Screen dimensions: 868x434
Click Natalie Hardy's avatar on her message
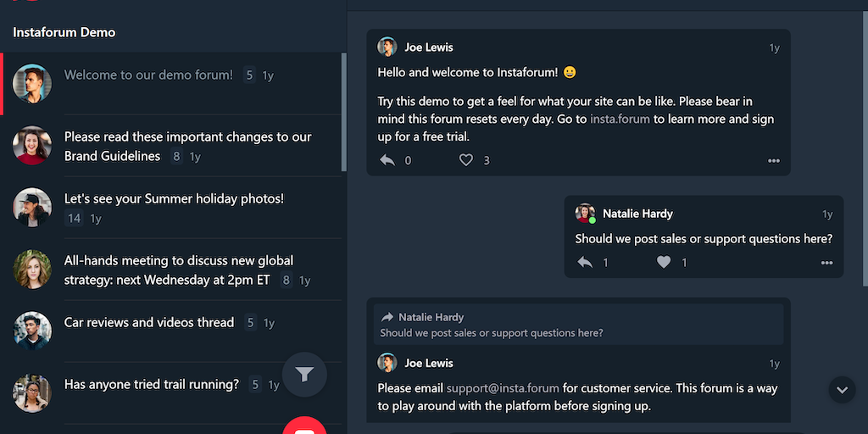coord(585,214)
